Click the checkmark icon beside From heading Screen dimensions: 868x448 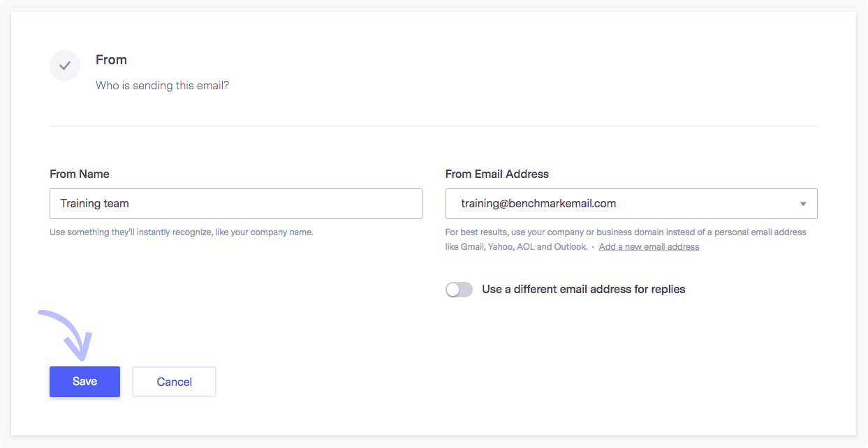[65, 66]
